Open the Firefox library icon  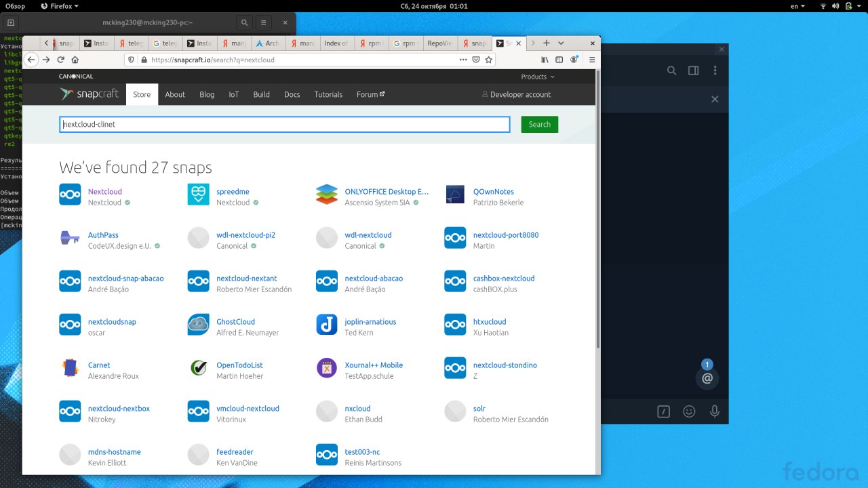pyautogui.click(x=545, y=60)
